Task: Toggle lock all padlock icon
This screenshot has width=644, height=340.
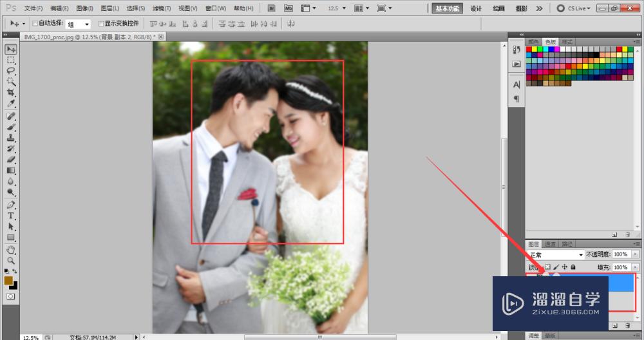Action: (x=573, y=267)
